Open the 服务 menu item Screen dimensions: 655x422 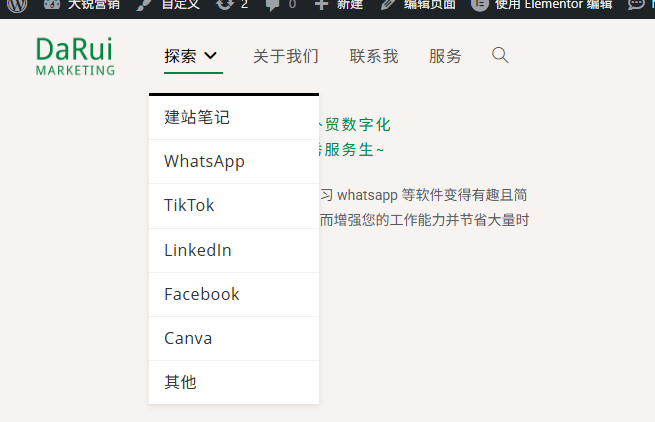pyautogui.click(x=445, y=56)
